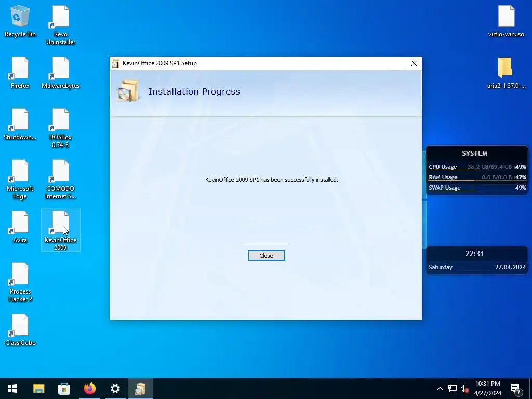Show hidden system tray icons
Screen dimensions: 532x399
tap(440, 389)
